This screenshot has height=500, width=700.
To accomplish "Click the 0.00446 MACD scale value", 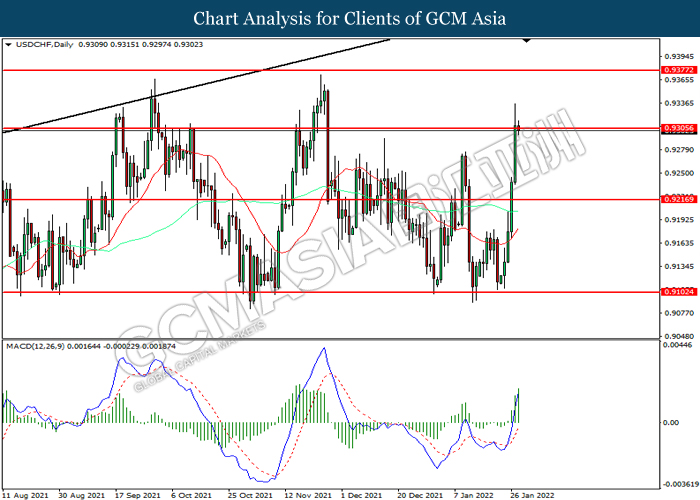I will (x=677, y=345).
